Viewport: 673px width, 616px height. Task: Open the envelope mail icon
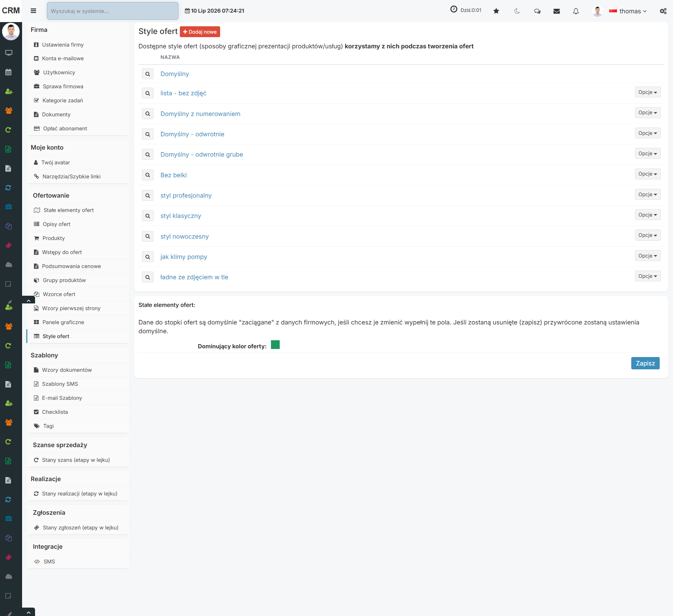pyautogui.click(x=556, y=11)
